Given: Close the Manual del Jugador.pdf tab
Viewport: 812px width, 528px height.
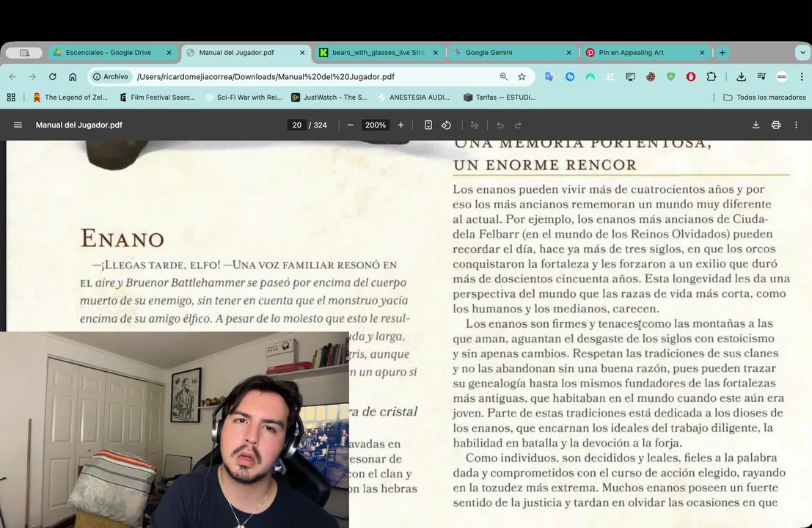Looking at the screenshot, I should pos(302,52).
